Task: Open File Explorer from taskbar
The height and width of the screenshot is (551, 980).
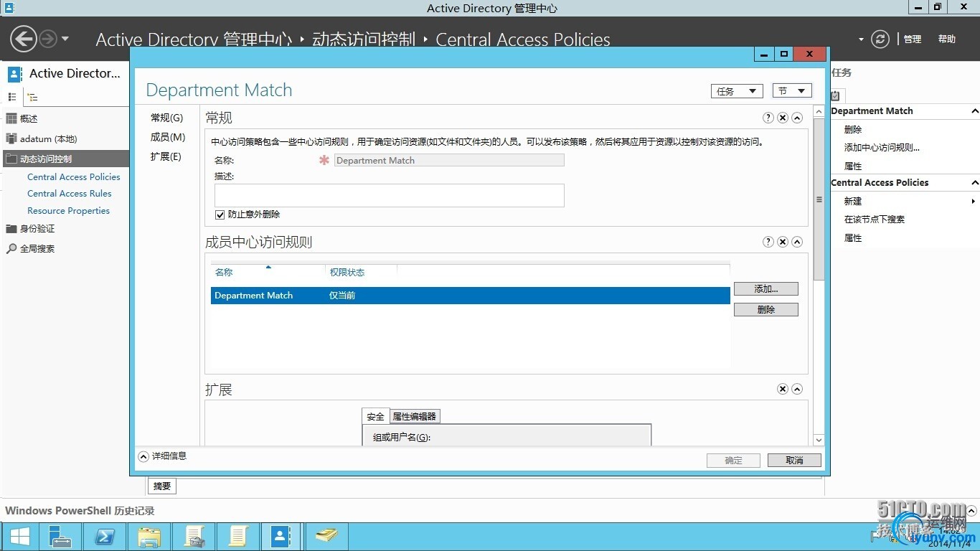Action: tap(149, 537)
